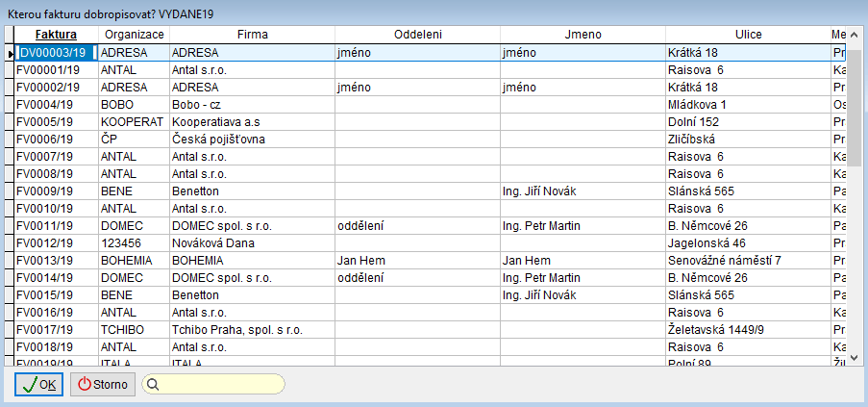Click the Firma column header
Screen dimensions: 868x407
[x=251, y=34]
